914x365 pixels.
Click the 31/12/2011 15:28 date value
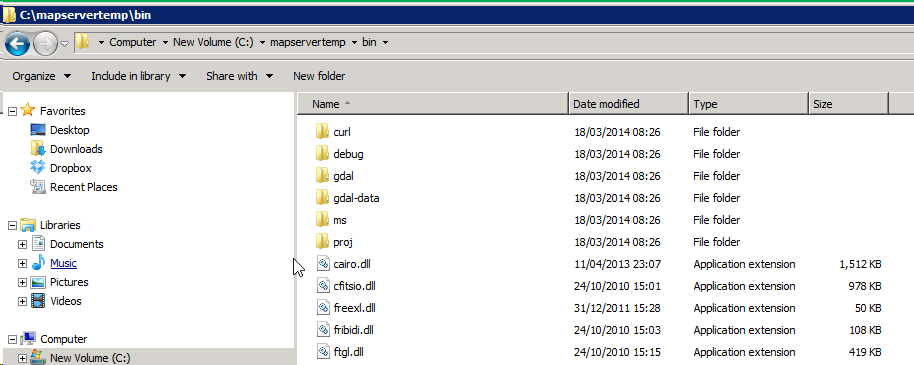pos(617,308)
